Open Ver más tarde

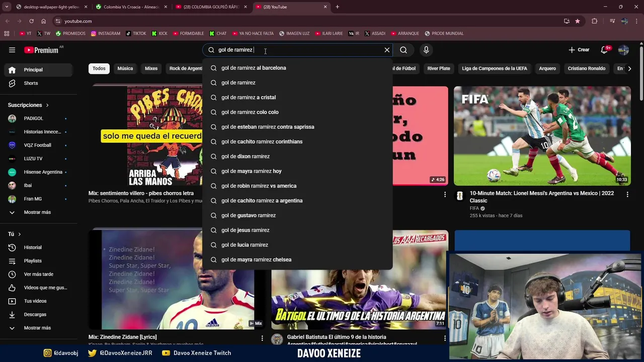[38, 274]
